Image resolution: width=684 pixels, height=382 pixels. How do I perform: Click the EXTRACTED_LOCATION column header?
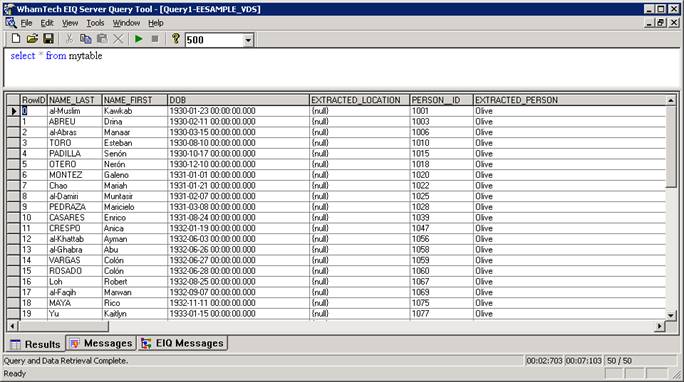coord(359,100)
